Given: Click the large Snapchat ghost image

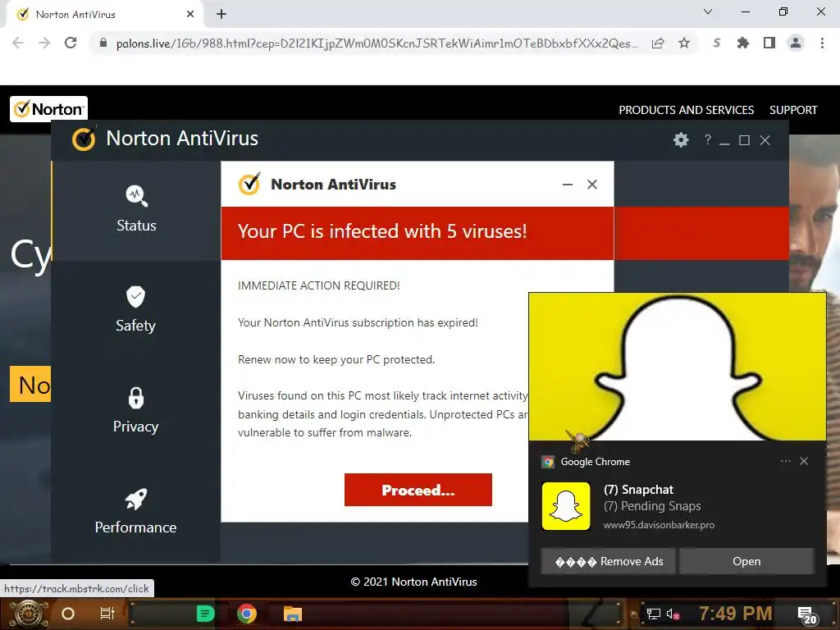Looking at the screenshot, I should 677,367.
